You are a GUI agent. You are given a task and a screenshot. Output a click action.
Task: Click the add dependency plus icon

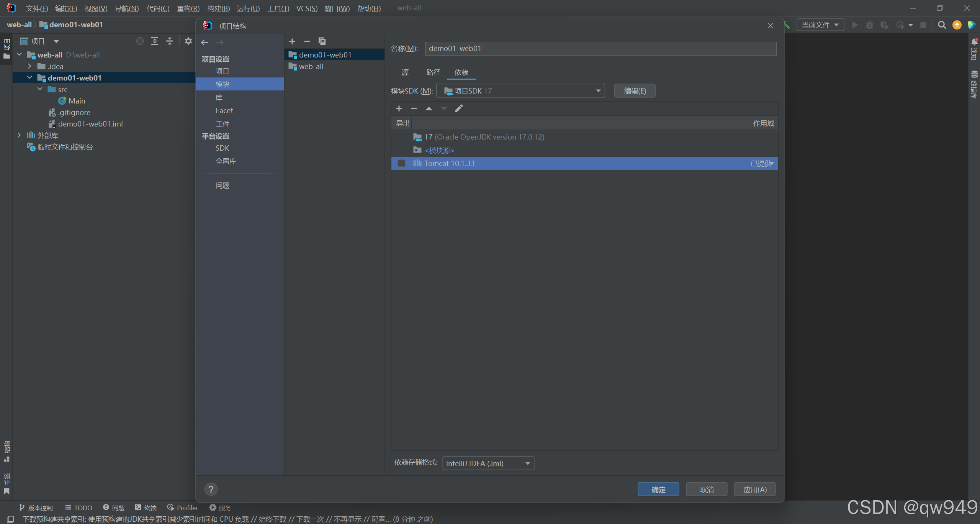pyautogui.click(x=399, y=108)
